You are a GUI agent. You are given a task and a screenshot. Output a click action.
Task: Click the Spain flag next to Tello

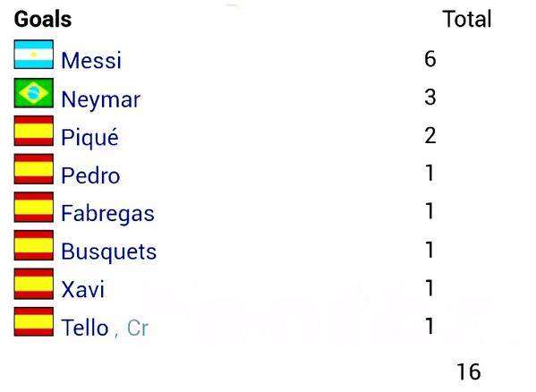(34, 322)
